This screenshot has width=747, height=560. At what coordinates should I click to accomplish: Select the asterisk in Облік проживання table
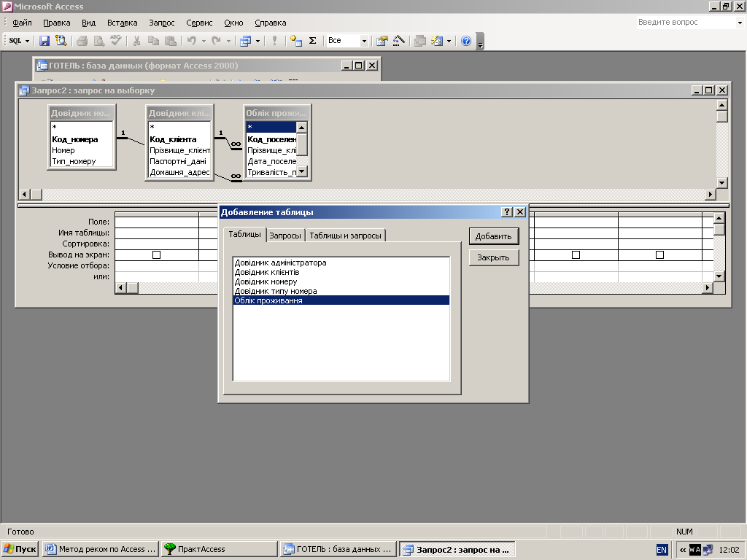(271, 127)
